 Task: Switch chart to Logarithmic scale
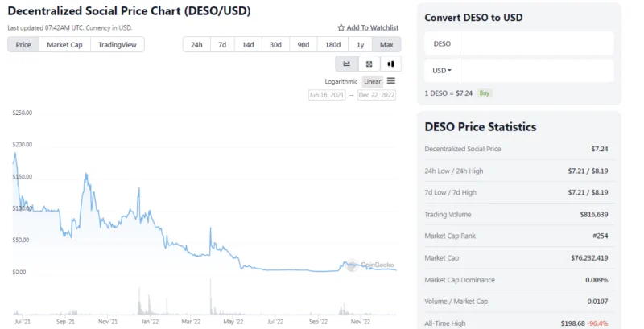[x=341, y=81]
